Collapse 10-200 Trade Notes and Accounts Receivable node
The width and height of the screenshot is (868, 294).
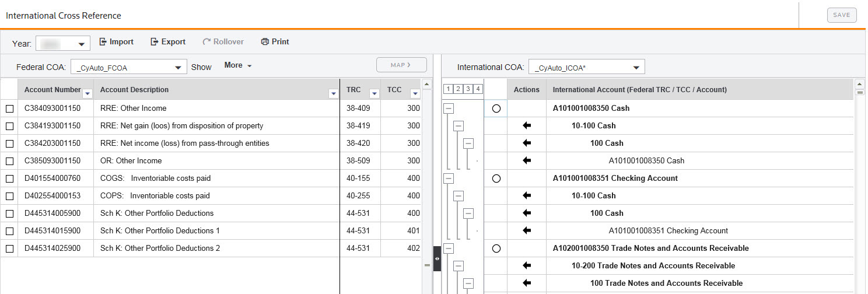pyautogui.click(x=459, y=266)
